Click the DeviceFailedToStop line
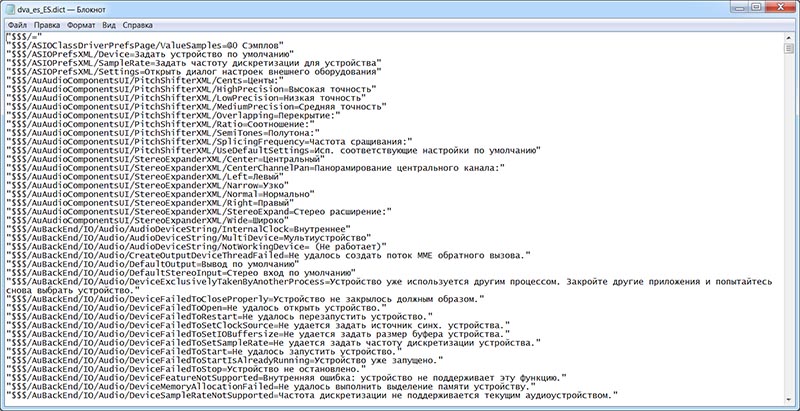Viewport: 800px width, 411px height. 186,371
